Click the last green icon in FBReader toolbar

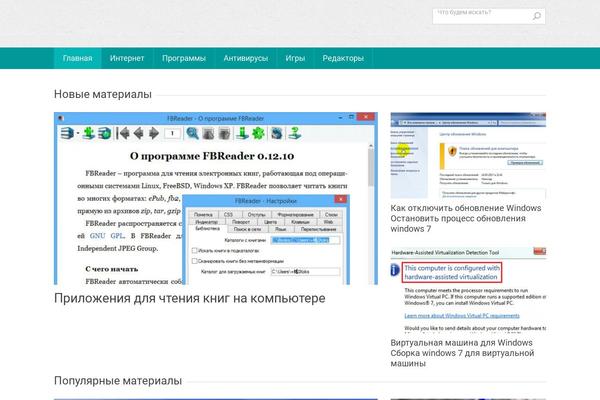click(294, 133)
